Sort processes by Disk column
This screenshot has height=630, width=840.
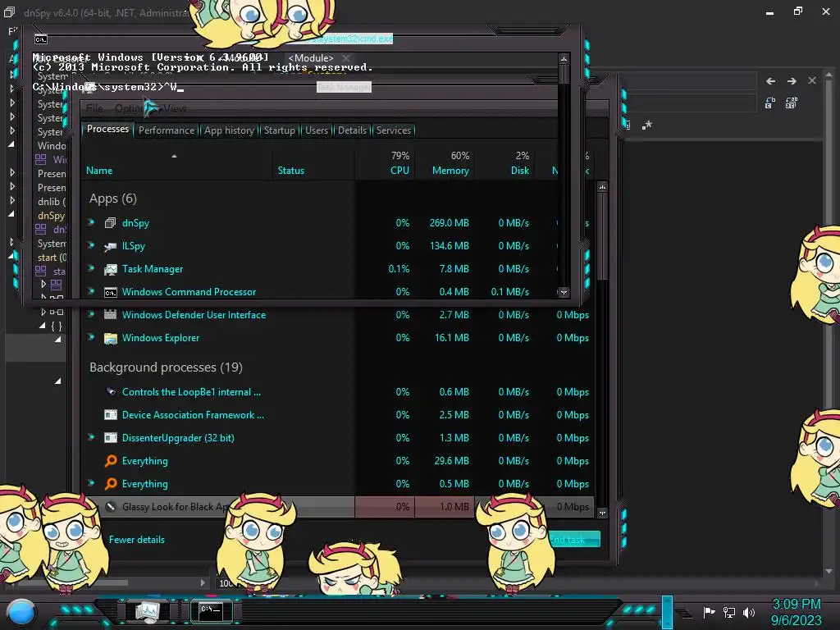[x=519, y=171]
